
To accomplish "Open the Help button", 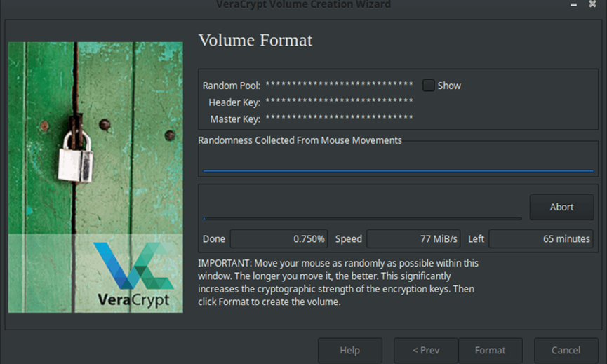I will click(350, 351).
